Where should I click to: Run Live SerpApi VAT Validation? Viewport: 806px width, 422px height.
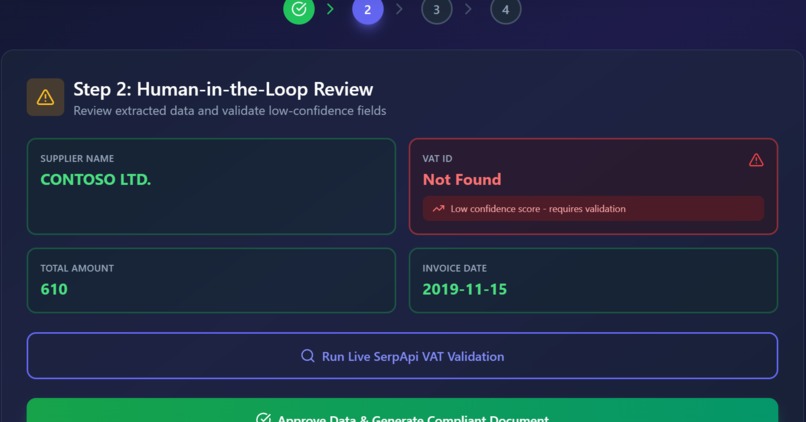pos(402,356)
